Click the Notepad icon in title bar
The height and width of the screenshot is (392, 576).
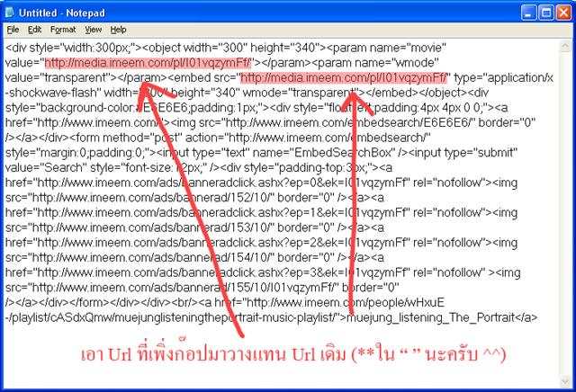(10, 13)
